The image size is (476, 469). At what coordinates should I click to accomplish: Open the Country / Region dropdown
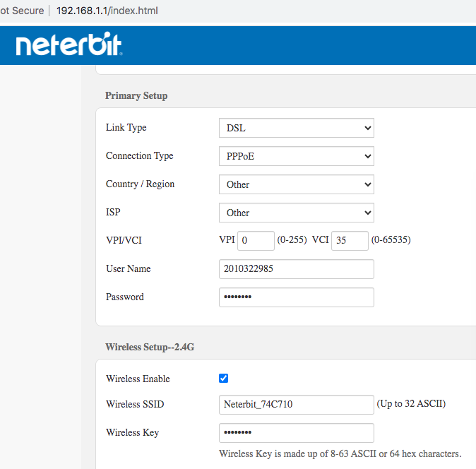(297, 184)
